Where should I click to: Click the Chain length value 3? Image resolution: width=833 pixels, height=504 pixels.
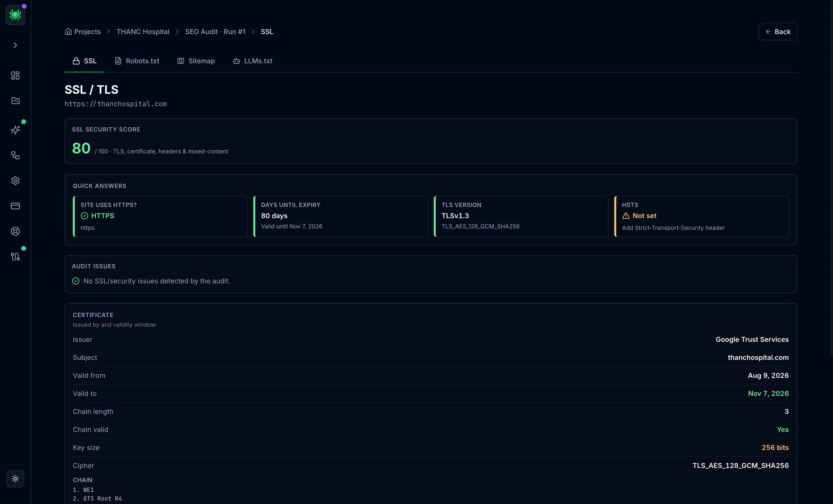tap(786, 411)
